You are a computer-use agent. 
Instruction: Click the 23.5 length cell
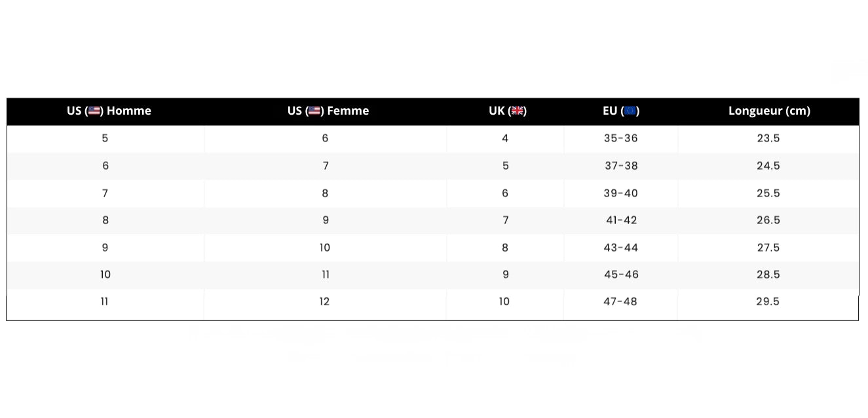pyautogui.click(x=768, y=138)
